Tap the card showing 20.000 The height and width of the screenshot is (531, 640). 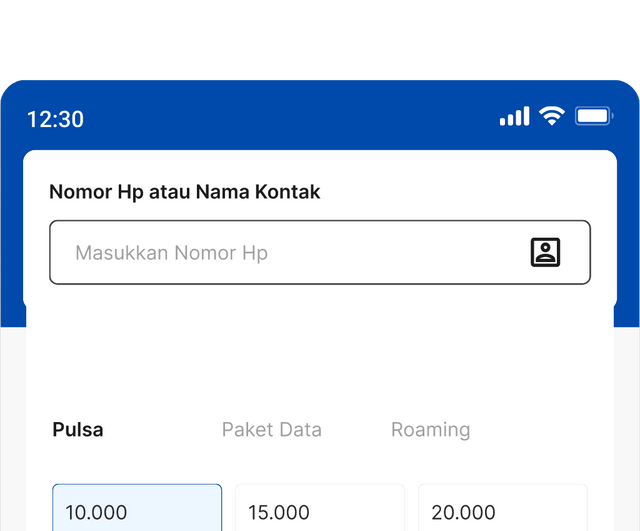click(503, 508)
